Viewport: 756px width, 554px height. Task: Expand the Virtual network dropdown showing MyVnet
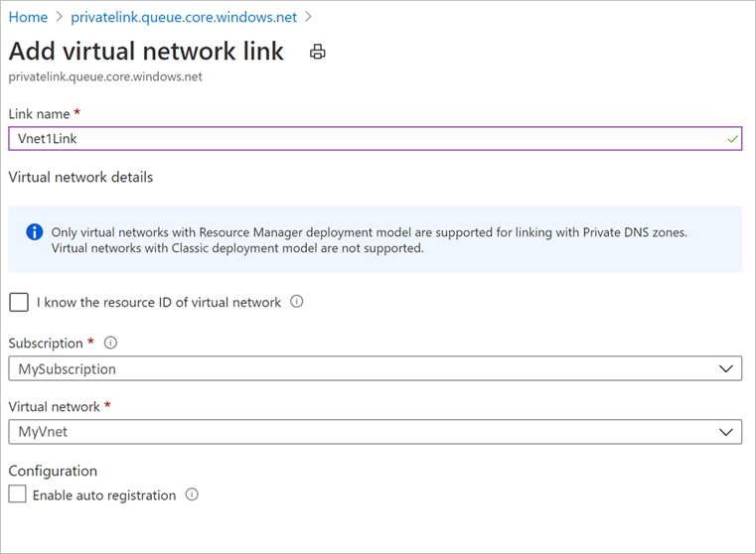[x=375, y=432]
